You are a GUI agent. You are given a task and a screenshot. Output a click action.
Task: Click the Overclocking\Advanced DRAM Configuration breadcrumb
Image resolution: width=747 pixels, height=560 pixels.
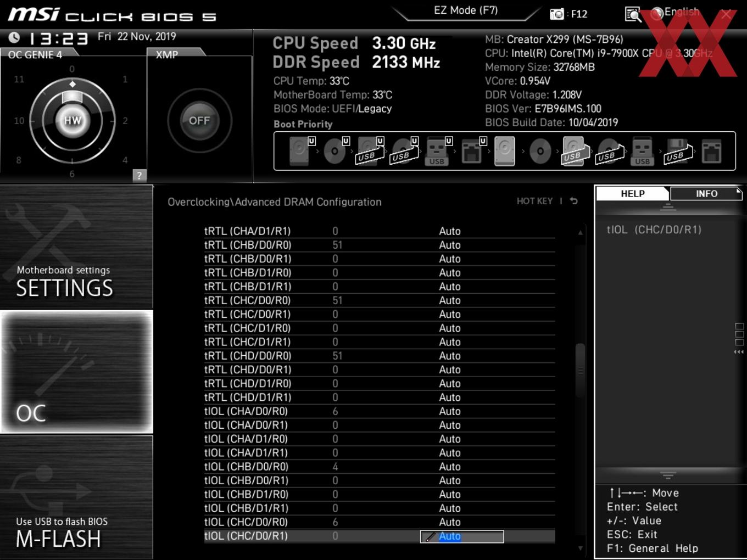click(275, 201)
